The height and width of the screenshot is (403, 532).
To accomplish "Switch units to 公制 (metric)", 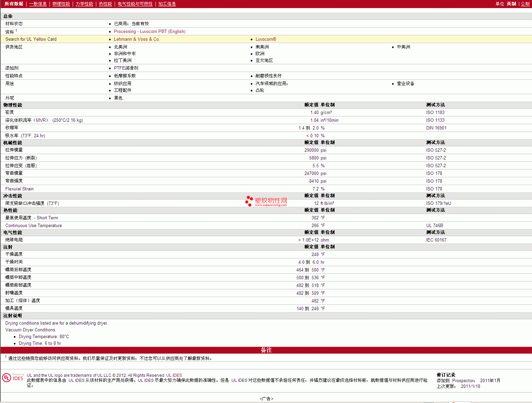I will (525, 4).
